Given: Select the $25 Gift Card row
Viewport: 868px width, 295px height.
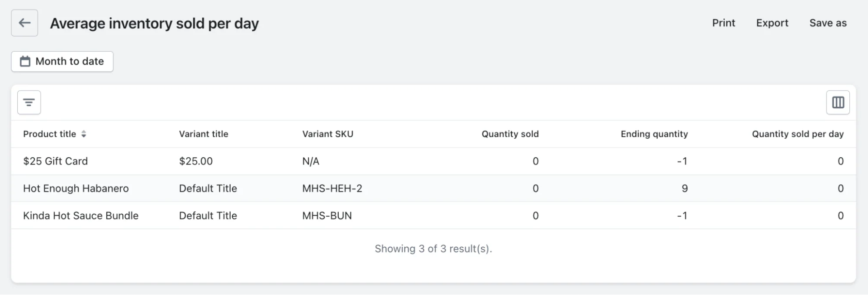Looking at the screenshot, I should (56, 161).
